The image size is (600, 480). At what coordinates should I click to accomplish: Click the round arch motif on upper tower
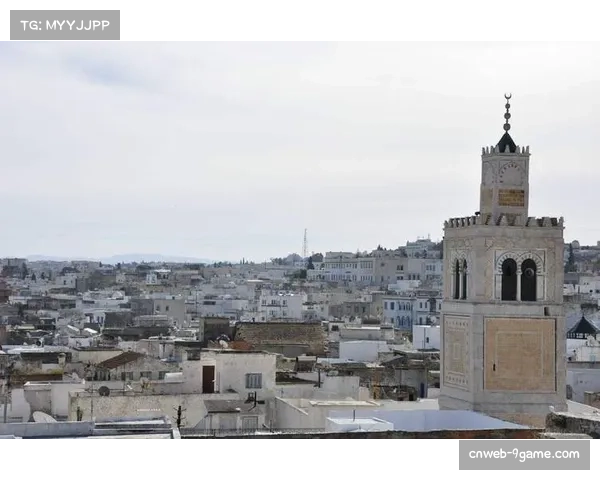pos(510,173)
